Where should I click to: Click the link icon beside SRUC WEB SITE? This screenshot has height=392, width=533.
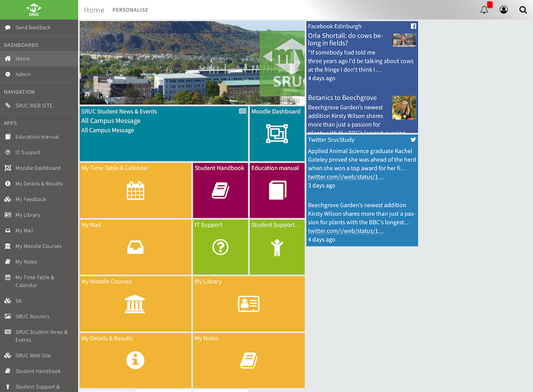[x=7, y=105]
